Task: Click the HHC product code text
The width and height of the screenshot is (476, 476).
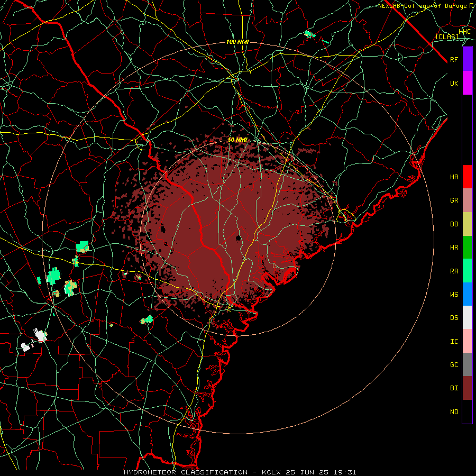Action: pyautogui.click(x=464, y=32)
